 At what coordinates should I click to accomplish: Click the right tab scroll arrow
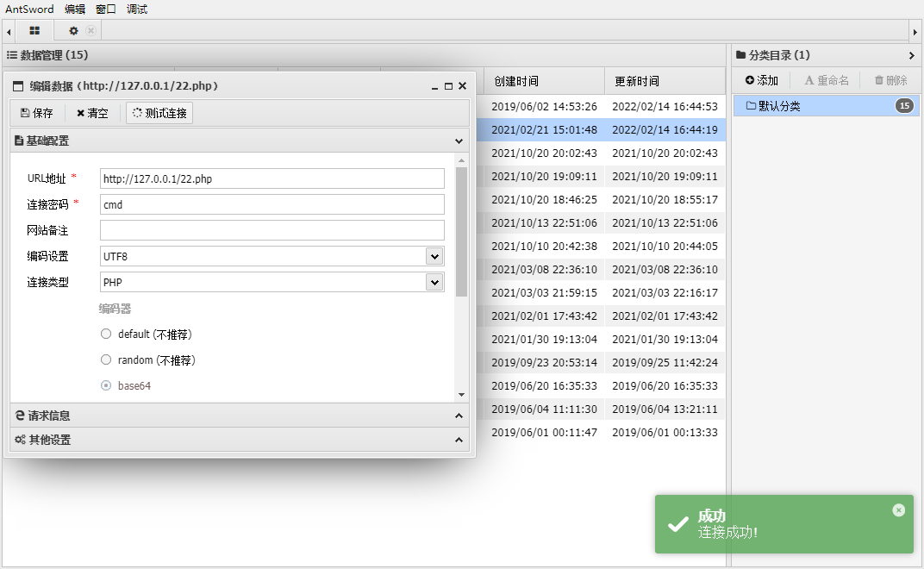tap(915, 32)
